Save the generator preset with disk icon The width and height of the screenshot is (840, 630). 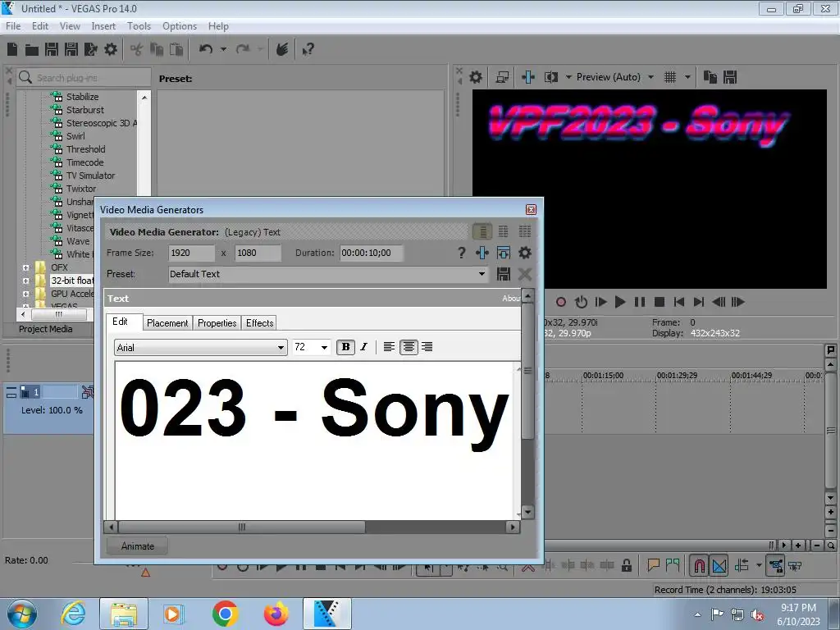[504, 274]
